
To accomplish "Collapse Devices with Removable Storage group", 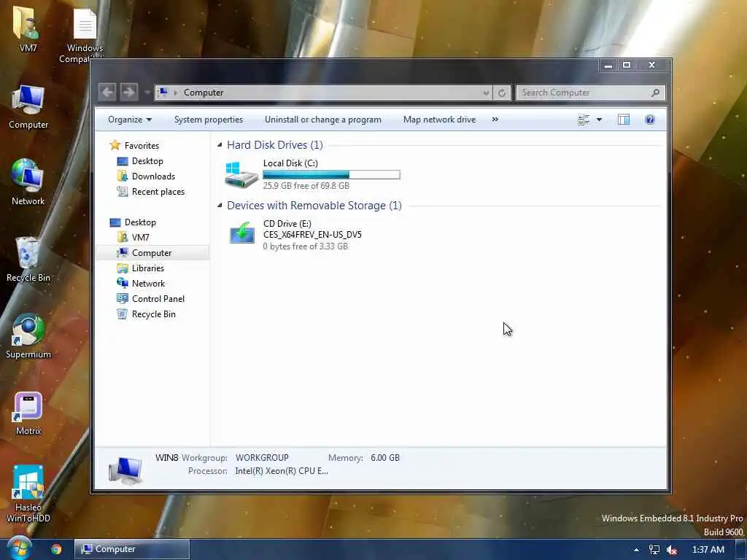I will [220, 205].
